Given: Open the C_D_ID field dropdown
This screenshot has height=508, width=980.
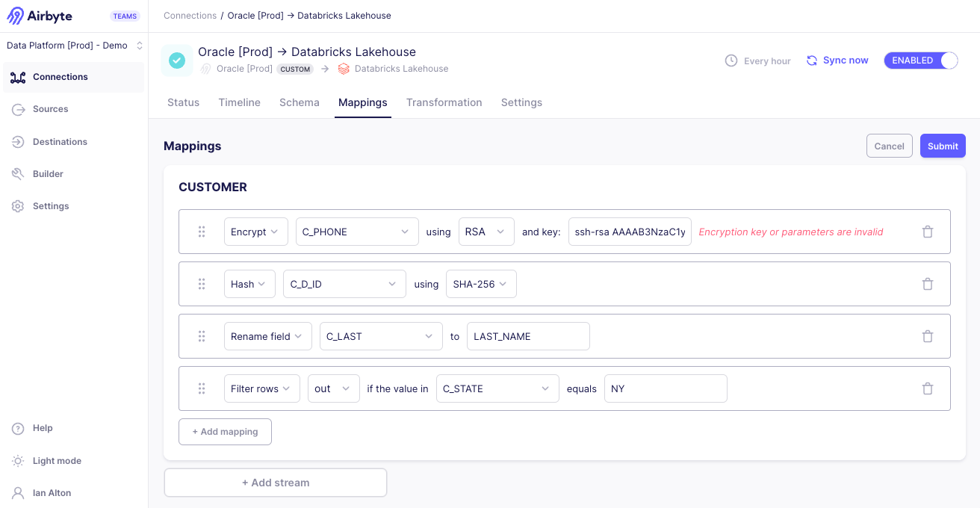Looking at the screenshot, I should point(344,284).
